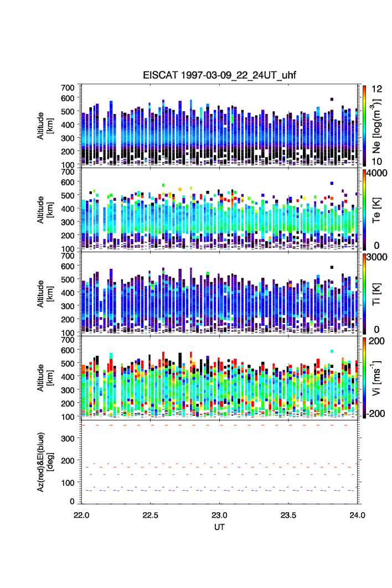Click the 22.5 time tick label
The image size is (392, 588).
click(x=150, y=515)
